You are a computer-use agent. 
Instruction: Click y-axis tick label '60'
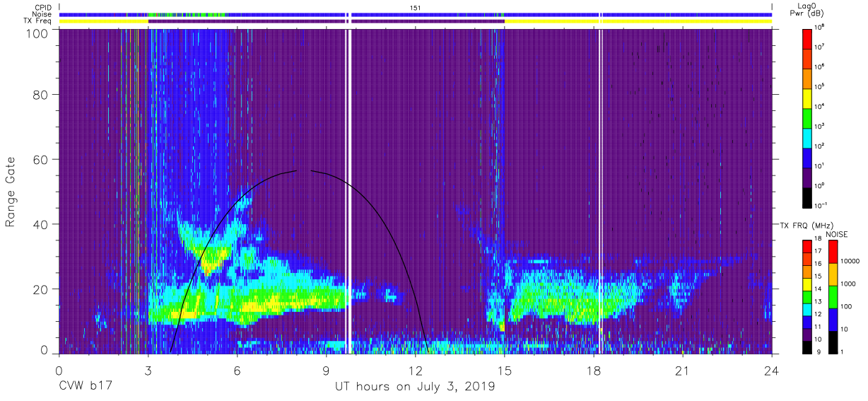click(40, 159)
